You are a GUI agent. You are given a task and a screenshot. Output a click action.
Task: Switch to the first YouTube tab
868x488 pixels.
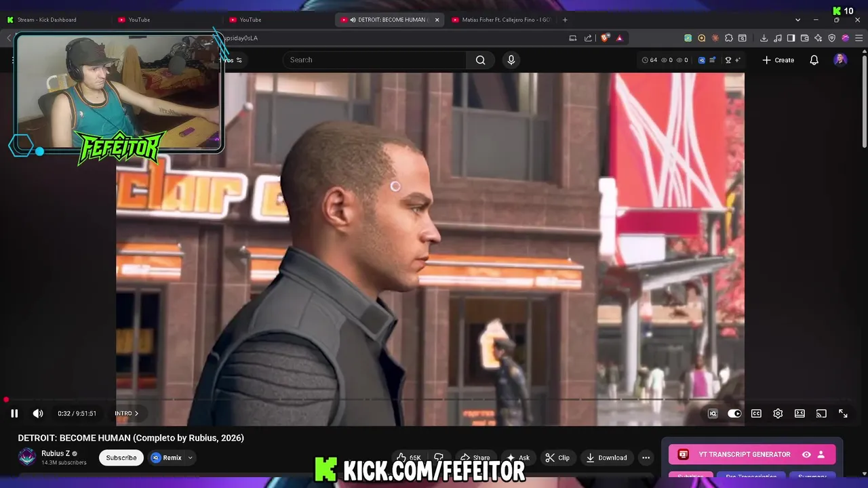(x=139, y=20)
